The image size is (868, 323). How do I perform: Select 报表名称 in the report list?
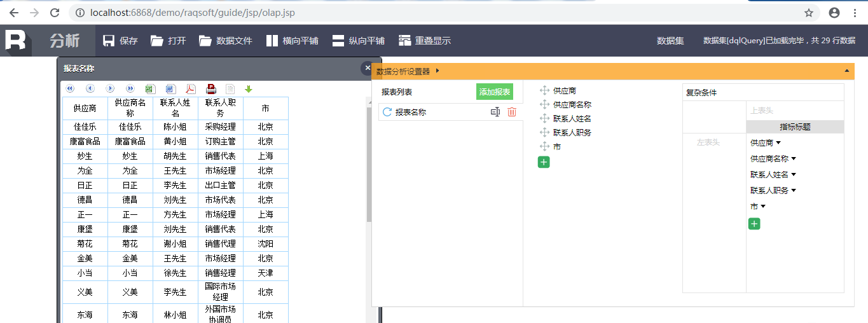pyautogui.click(x=411, y=112)
